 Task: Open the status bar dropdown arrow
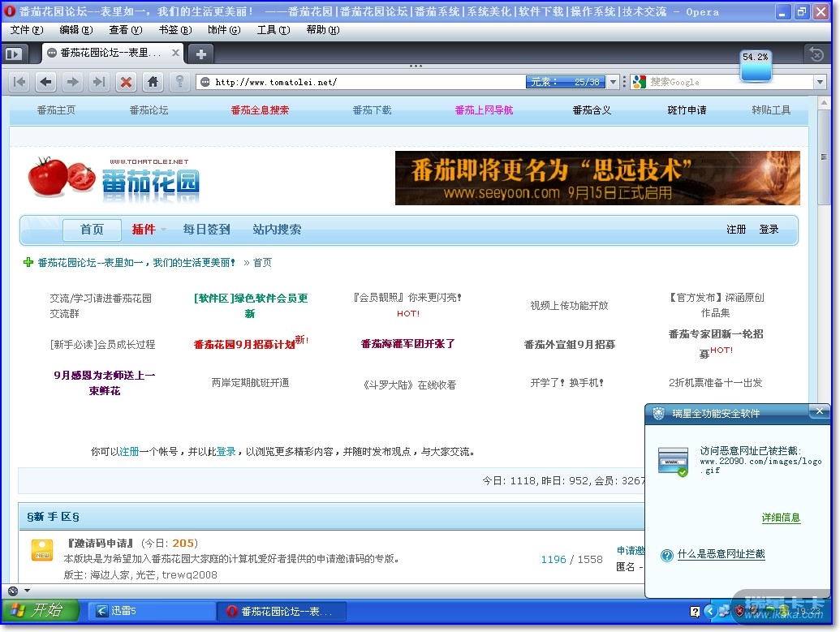pyautogui.click(x=27, y=591)
